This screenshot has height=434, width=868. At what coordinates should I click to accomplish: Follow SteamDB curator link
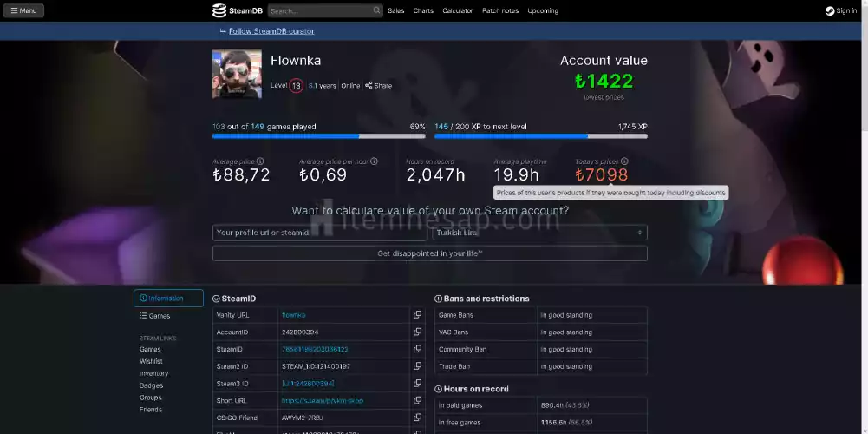pos(271,31)
